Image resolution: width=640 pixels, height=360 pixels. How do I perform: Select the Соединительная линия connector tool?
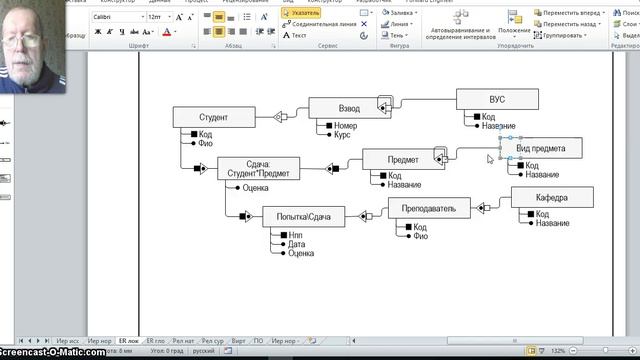click(x=320, y=24)
